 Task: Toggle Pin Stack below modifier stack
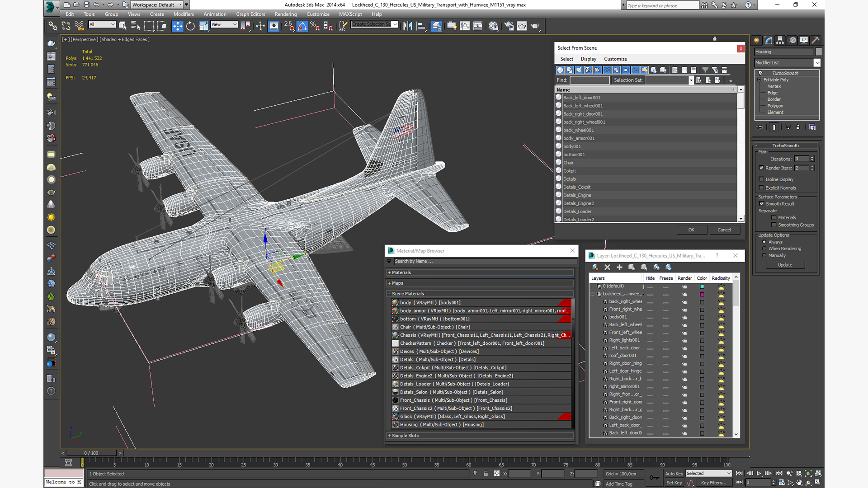click(760, 127)
